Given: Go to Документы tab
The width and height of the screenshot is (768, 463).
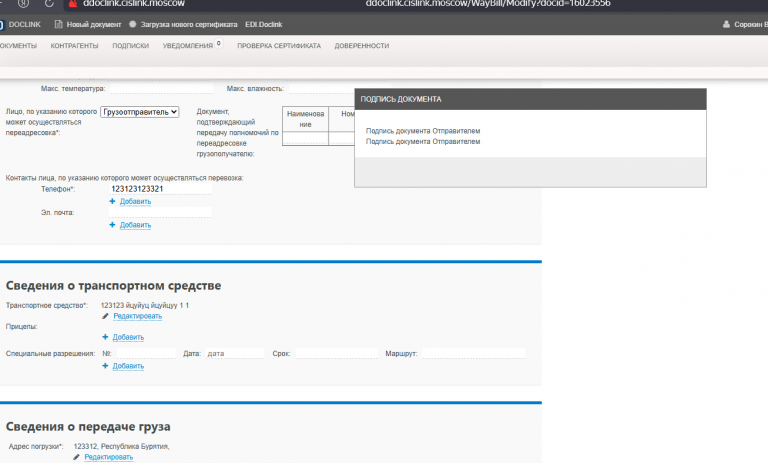Looking at the screenshot, I should coord(18,46).
